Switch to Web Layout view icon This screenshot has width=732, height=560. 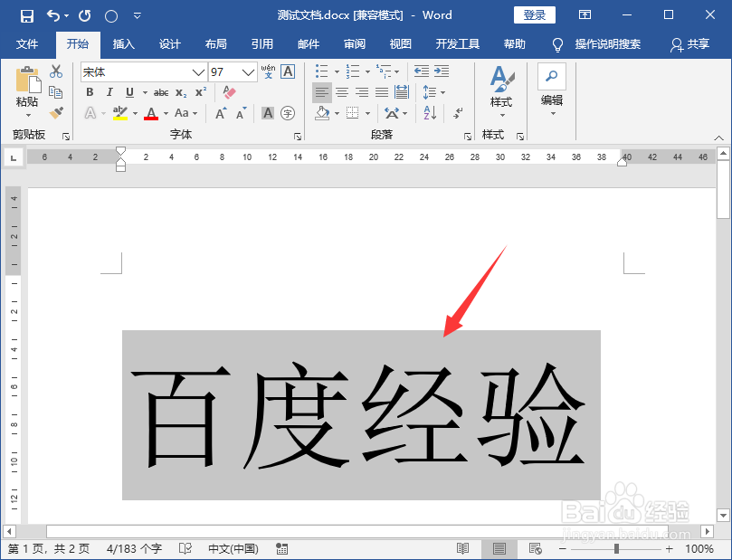(x=535, y=548)
